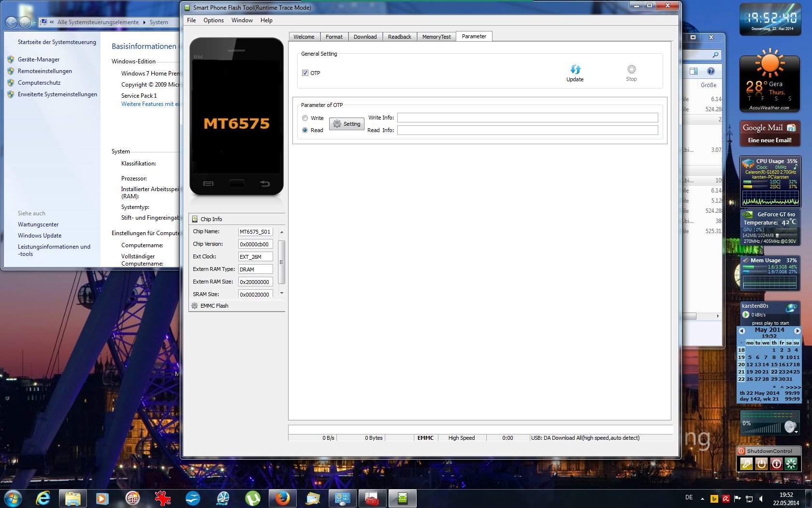Switch to the Welcome tab
812x508 pixels.
[x=304, y=37]
